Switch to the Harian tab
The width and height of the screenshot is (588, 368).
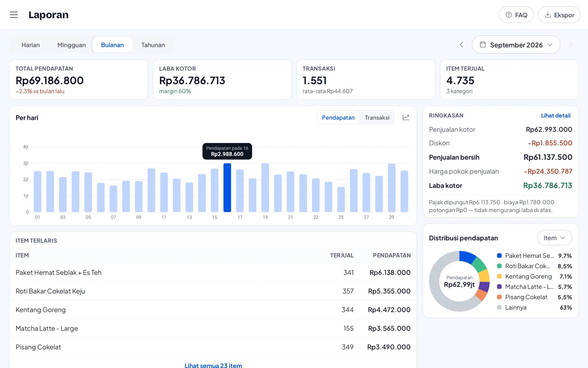point(31,45)
